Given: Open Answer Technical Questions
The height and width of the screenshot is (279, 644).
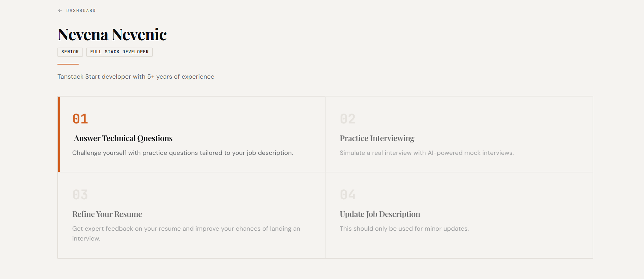Looking at the screenshot, I should pyautogui.click(x=123, y=138).
